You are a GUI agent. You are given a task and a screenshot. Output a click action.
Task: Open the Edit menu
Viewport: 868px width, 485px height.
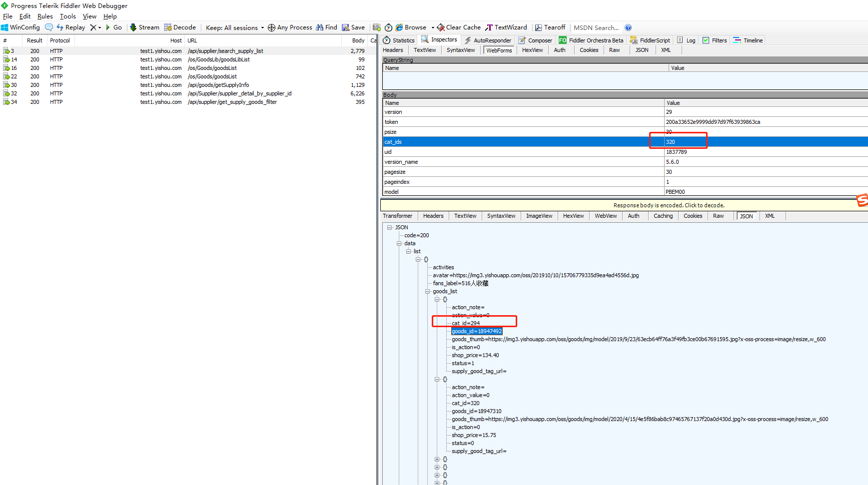(x=25, y=16)
